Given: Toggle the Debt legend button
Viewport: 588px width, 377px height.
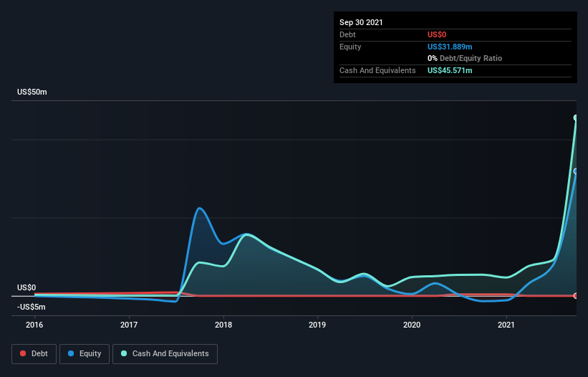Looking at the screenshot, I should (34, 354).
